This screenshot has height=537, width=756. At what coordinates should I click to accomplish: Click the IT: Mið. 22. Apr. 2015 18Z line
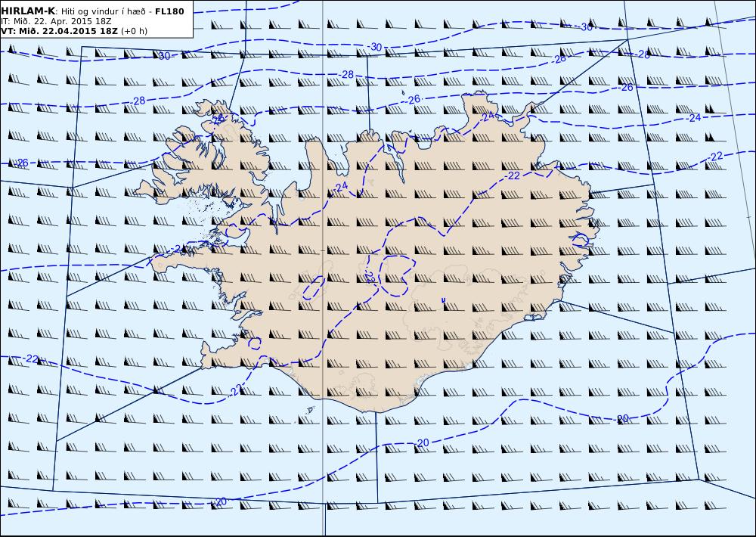pos(57,21)
